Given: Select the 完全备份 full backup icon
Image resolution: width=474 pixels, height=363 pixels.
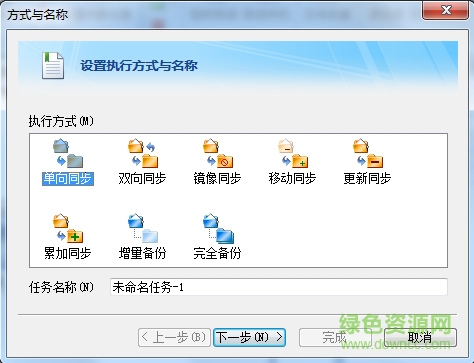Looking at the screenshot, I should 218,228.
